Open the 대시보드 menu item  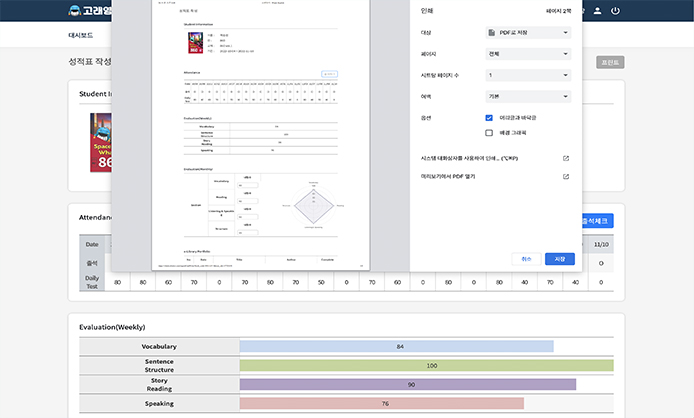pyautogui.click(x=82, y=34)
